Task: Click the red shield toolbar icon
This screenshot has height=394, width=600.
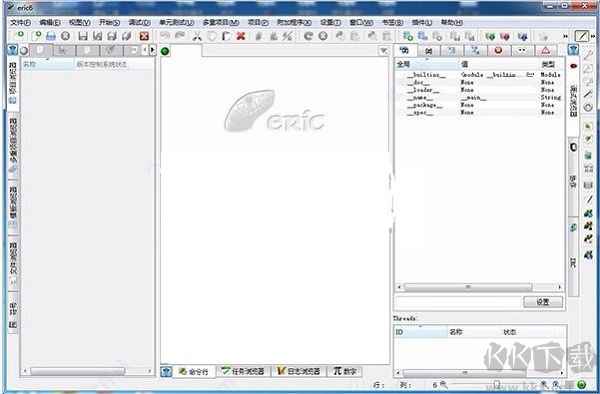Action: 505,37
